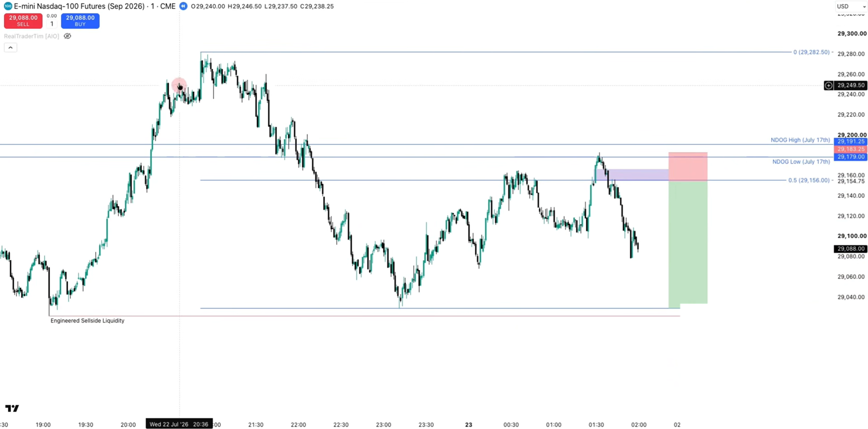Click the crosshair plus icon on price scale
Viewport: 868px width, 429px height.
(829, 85)
